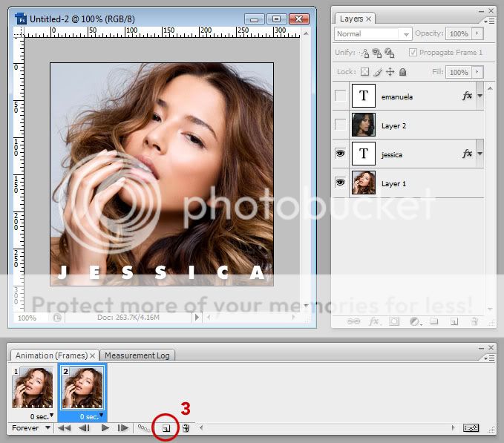
Task: Click the tween animation frames icon
Action: tap(143, 428)
